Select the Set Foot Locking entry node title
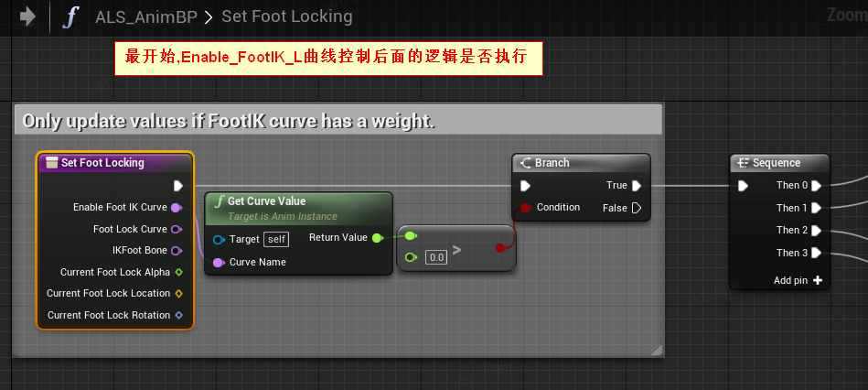The image size is (868, 390). tap(102, 163)
